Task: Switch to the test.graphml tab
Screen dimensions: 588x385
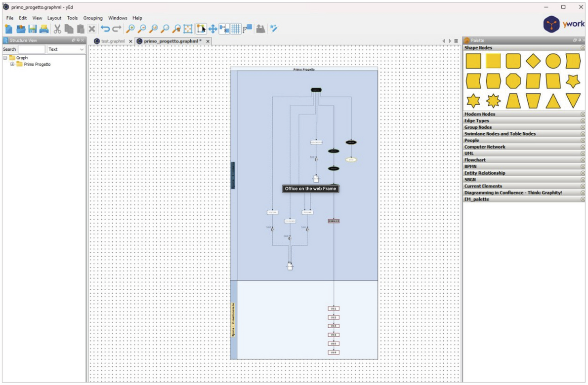Action: (x=113, y=41)
